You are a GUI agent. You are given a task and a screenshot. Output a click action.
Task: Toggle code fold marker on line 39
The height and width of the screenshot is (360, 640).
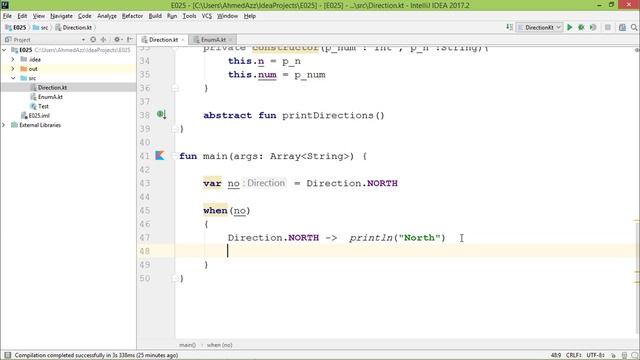coord(175,129)
